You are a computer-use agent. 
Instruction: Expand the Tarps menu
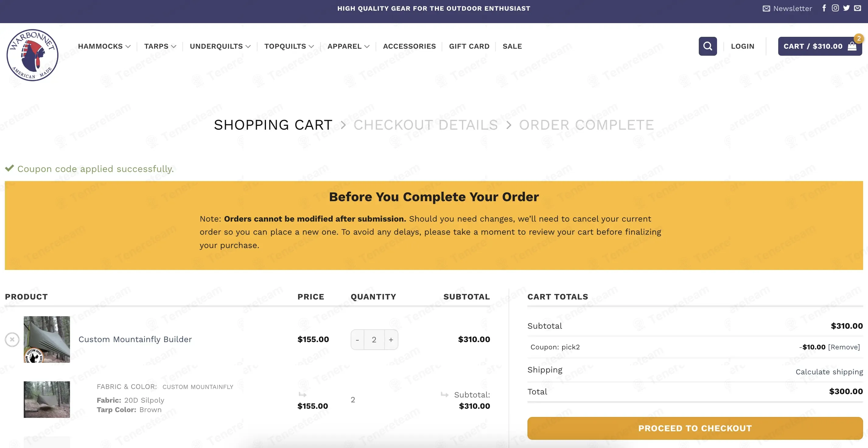pyautogui.click(x=160, y=46)
